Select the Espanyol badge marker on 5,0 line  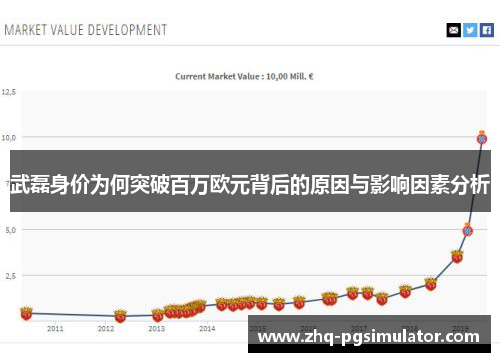[468, 230]
